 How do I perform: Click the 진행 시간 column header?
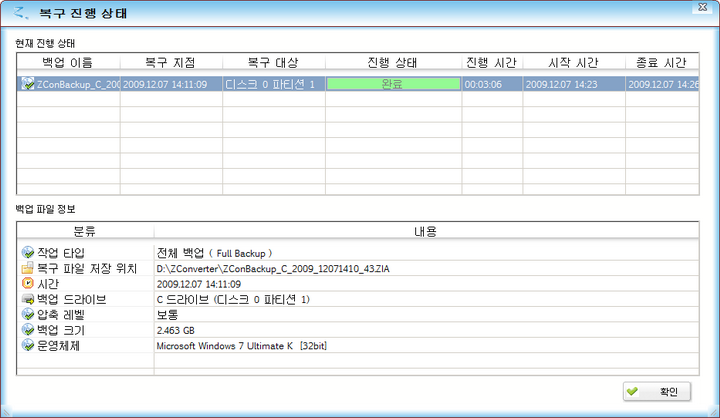(492, 62)
